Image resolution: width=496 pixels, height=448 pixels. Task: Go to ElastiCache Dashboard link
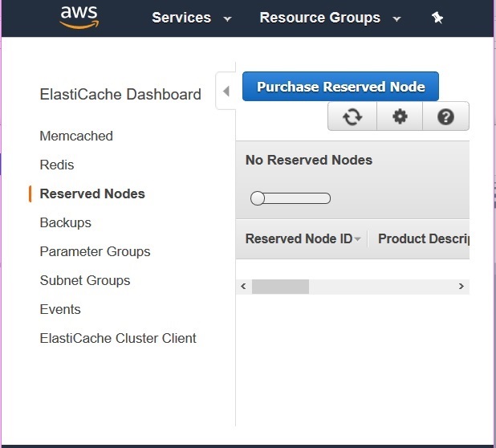pos(120,94)
